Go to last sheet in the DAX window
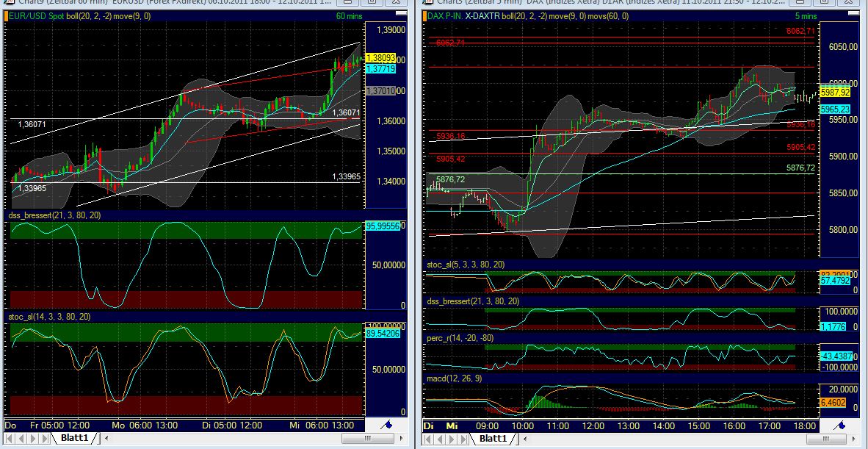 (462, 439)
